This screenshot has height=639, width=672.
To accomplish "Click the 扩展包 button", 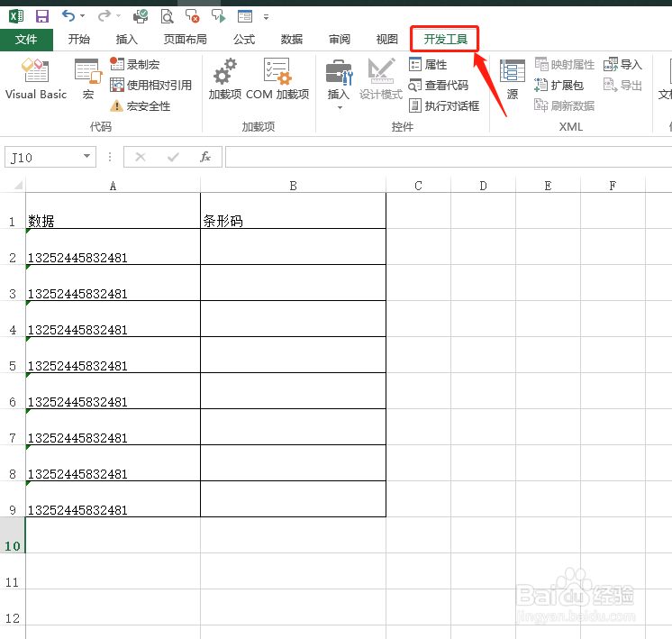I will tap(558, 85).
